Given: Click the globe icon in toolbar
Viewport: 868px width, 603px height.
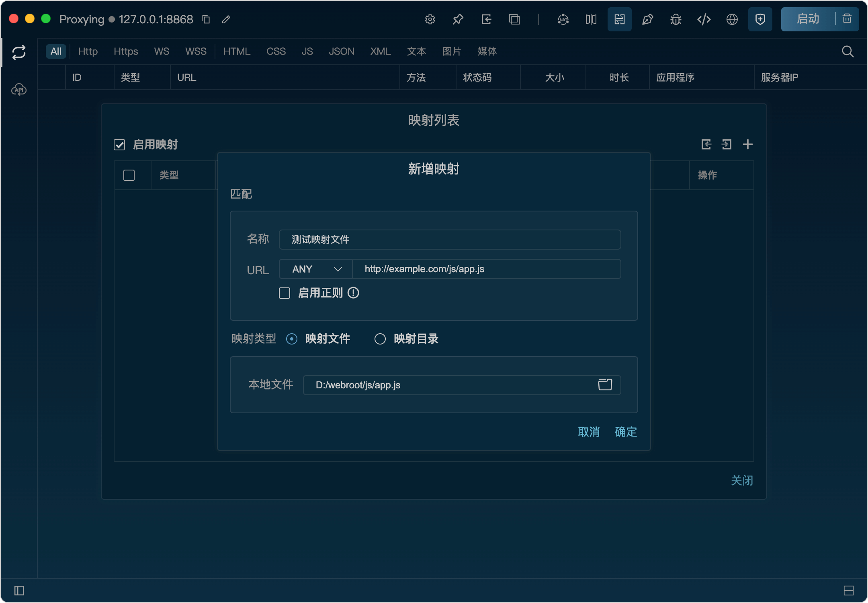Looking at the screenshot, I should point(732,19).
